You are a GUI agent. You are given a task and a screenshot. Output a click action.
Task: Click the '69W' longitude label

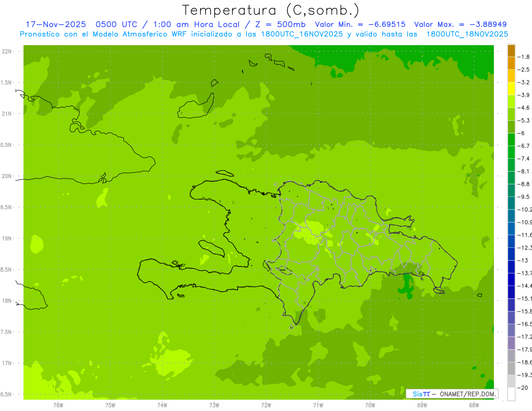click(422, 405)
